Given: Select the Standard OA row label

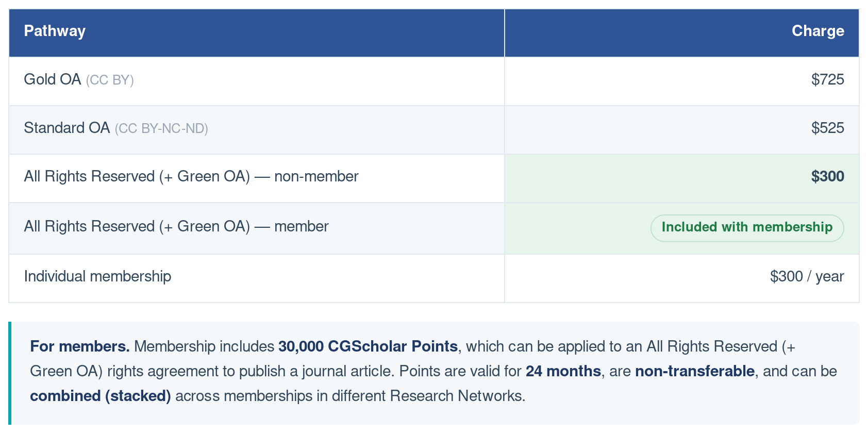Looking at the screenshot, I should [x=67, y=128].
